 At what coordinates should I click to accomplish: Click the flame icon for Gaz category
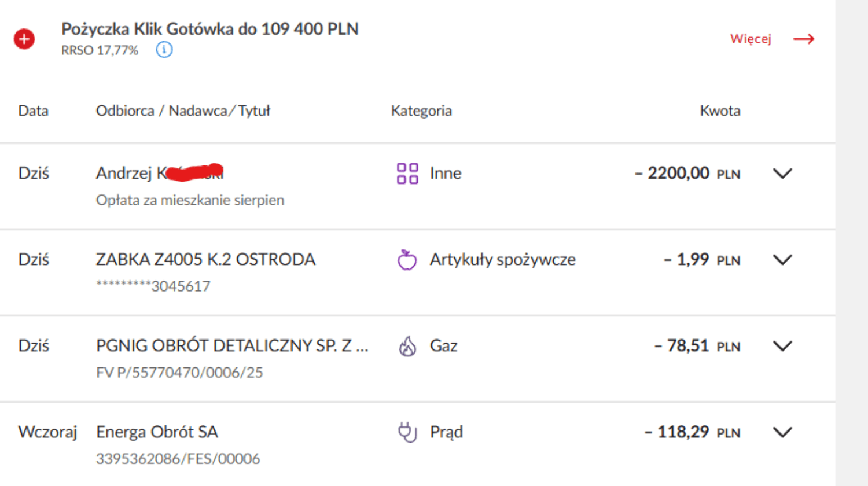tap(407, 346)
